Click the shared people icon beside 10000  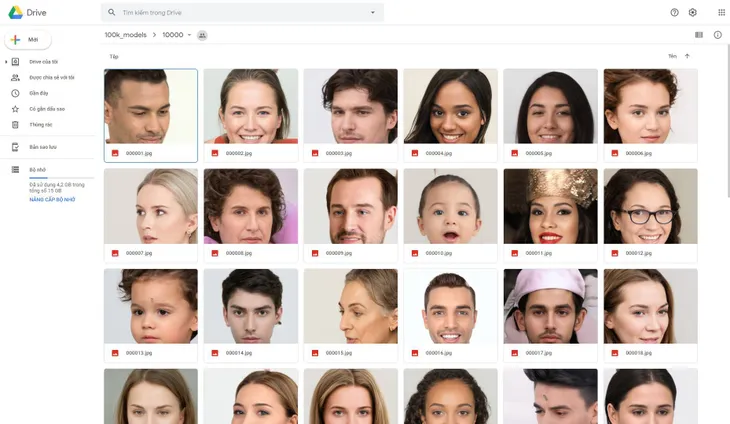pos(202,35)
